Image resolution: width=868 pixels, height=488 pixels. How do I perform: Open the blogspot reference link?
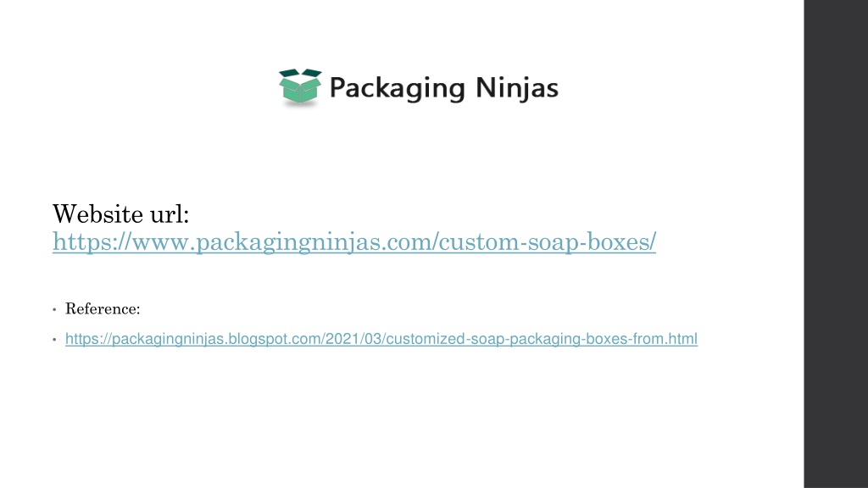click(381, 339)
